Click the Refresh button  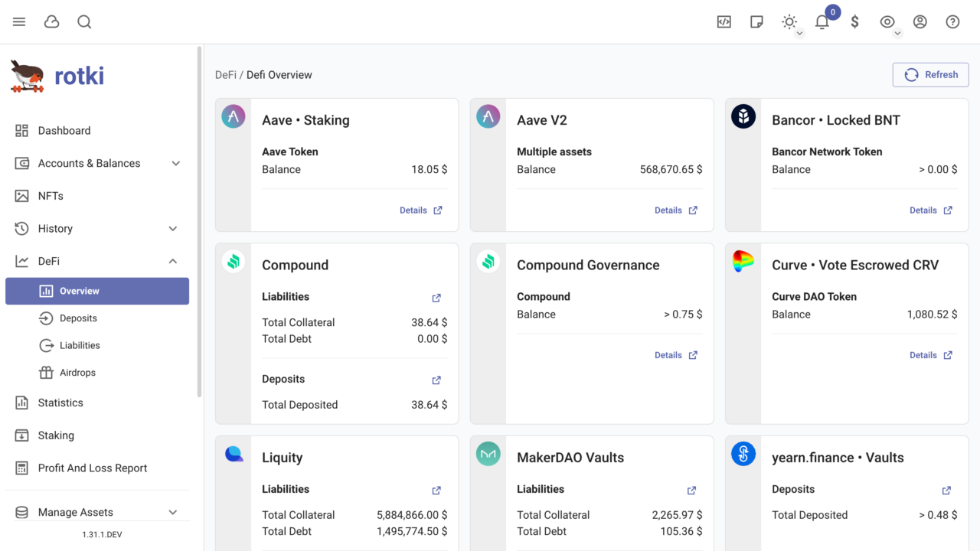pos(930,75)
